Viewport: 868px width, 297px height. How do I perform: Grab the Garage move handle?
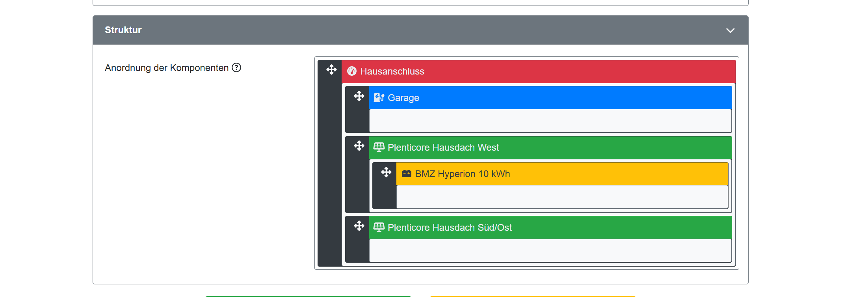(x=359, y=96)
